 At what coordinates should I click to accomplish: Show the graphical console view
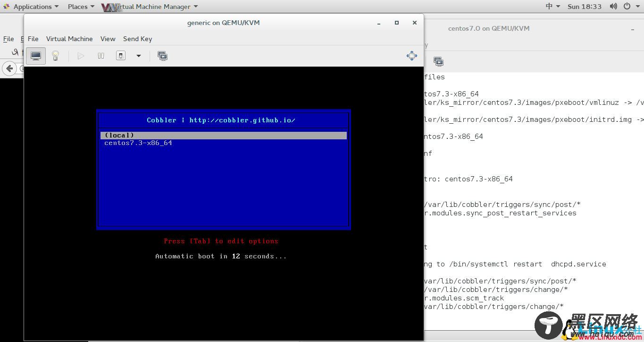click(36, 56)
